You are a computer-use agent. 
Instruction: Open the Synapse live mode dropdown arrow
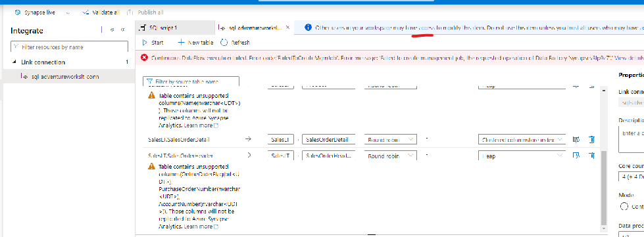click(68, 12)
